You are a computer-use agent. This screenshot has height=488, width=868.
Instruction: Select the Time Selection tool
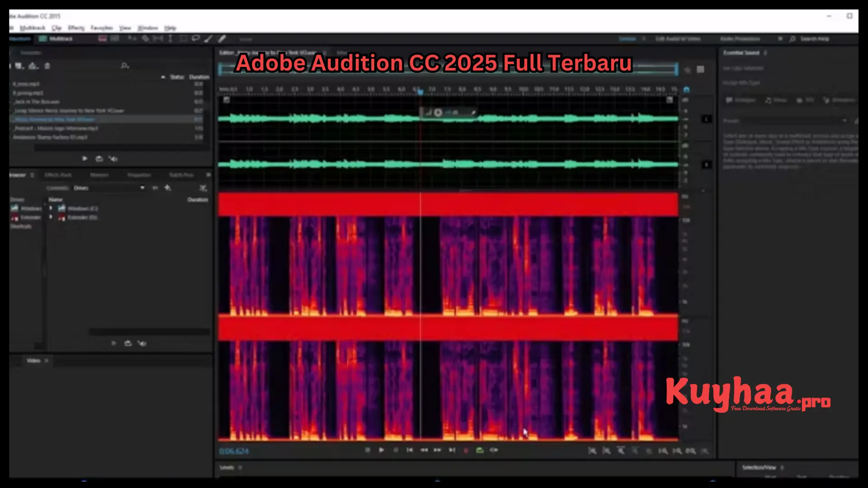click(x=170, y=38)
